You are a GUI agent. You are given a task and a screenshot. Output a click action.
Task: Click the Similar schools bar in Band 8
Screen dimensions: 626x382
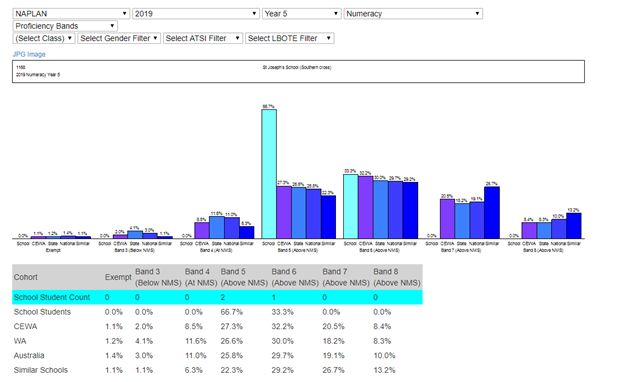[x=574, y=226]
